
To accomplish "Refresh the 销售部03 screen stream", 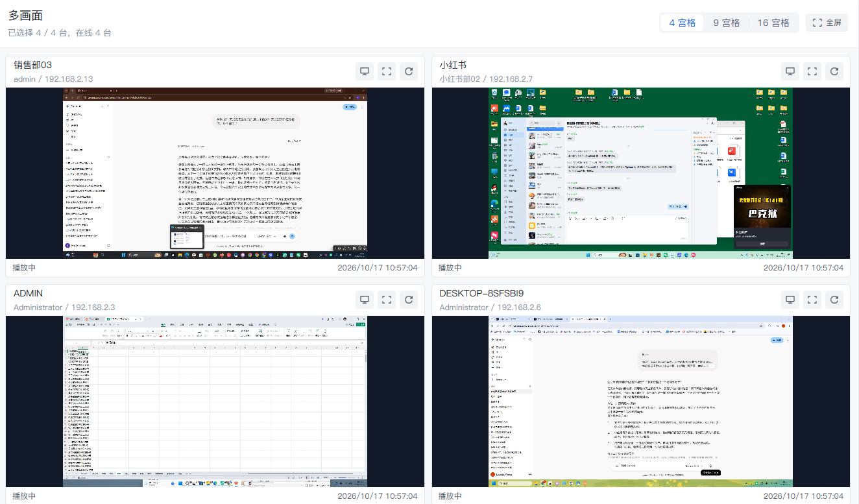I will click(409, 71).
